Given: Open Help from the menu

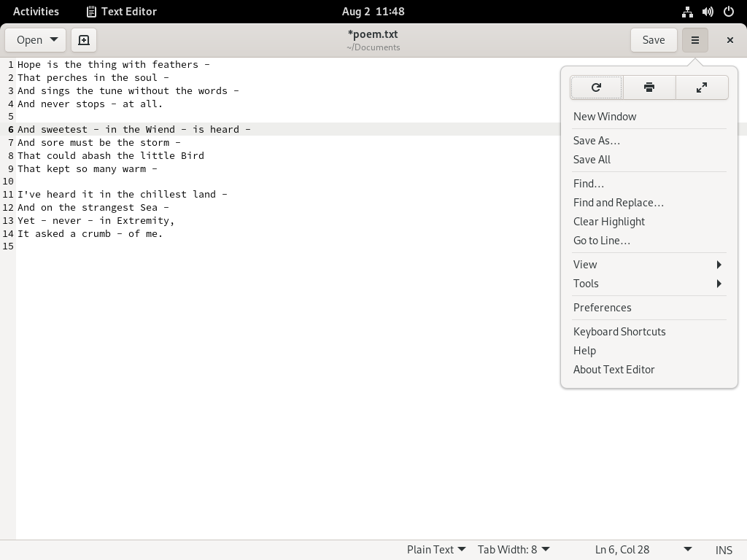Looking at the screenshot, I should [649, 351].
